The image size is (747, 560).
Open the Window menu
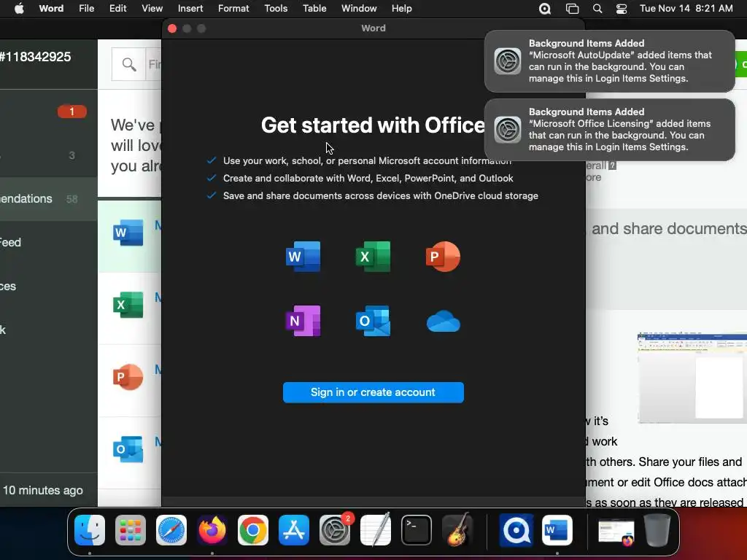(x=359, y=9)
